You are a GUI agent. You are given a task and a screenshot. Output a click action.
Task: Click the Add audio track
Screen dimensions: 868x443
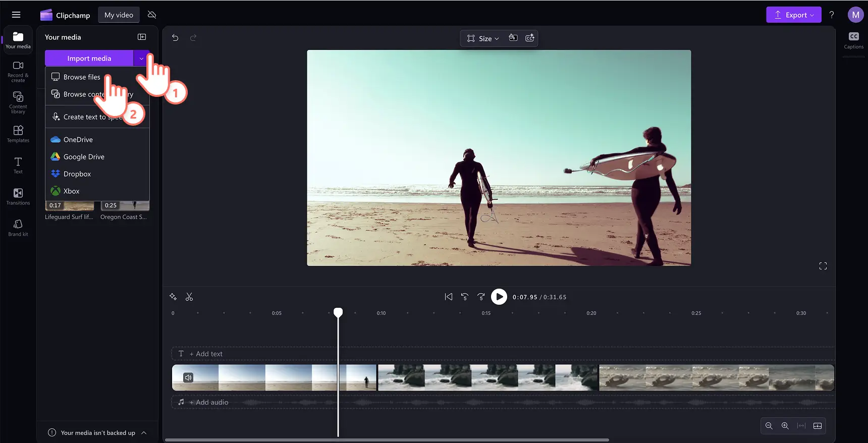tap(503, 402)
